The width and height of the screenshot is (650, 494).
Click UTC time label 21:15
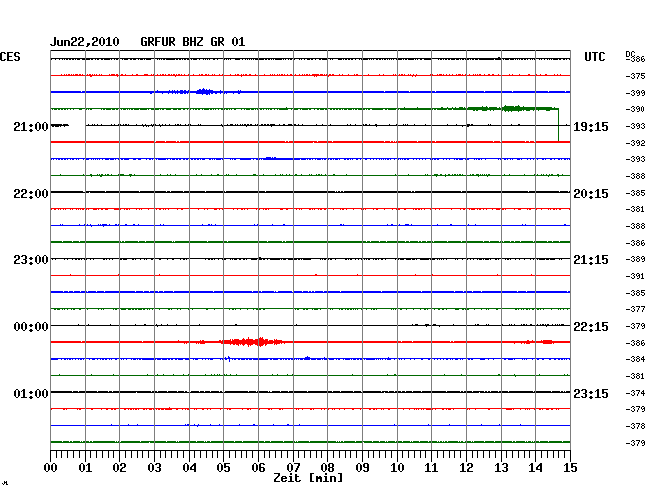(x=591, y=260)
